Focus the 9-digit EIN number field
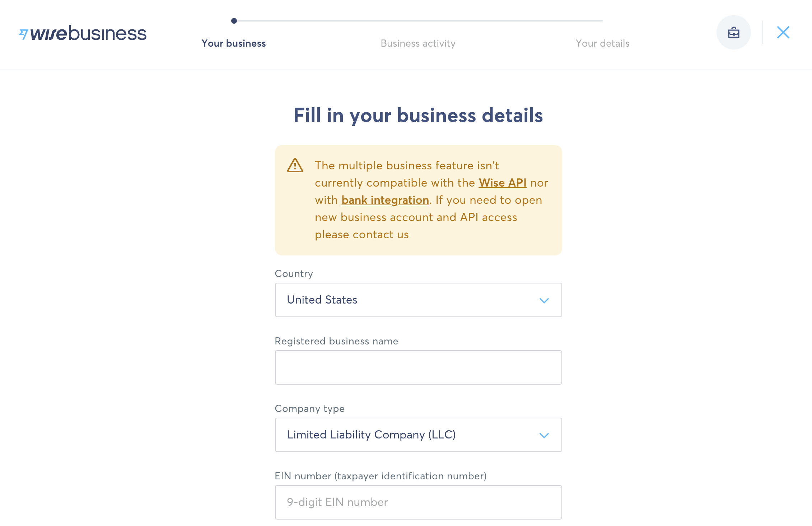This screenshot has width=812, height=526. (418, 502)
